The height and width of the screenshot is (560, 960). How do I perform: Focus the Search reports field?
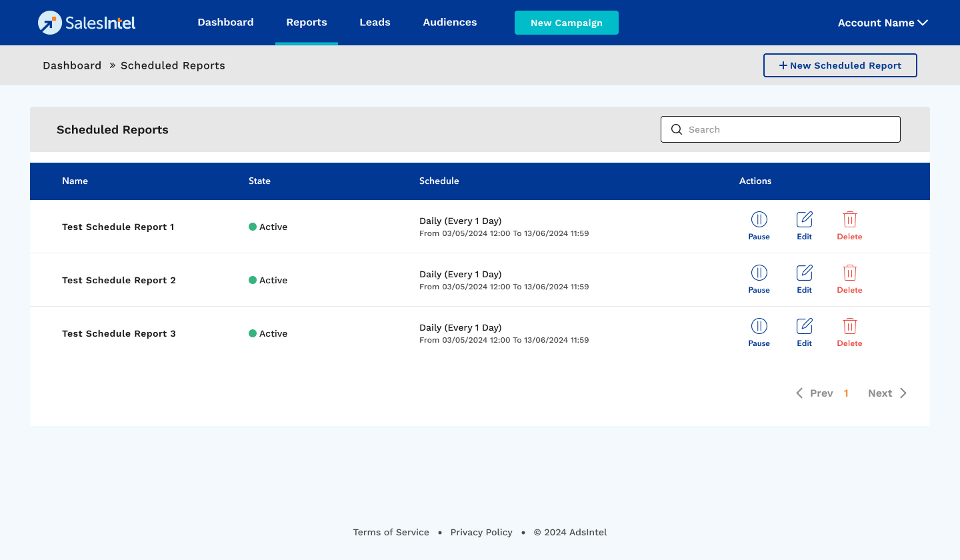tap(787, 129)
